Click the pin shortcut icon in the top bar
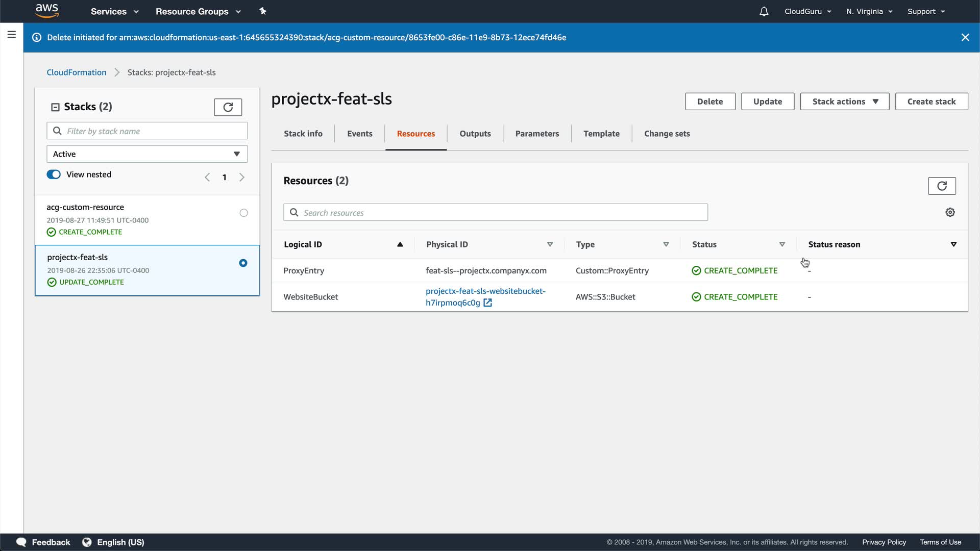 pyautogui.click(x=263, y=11)
